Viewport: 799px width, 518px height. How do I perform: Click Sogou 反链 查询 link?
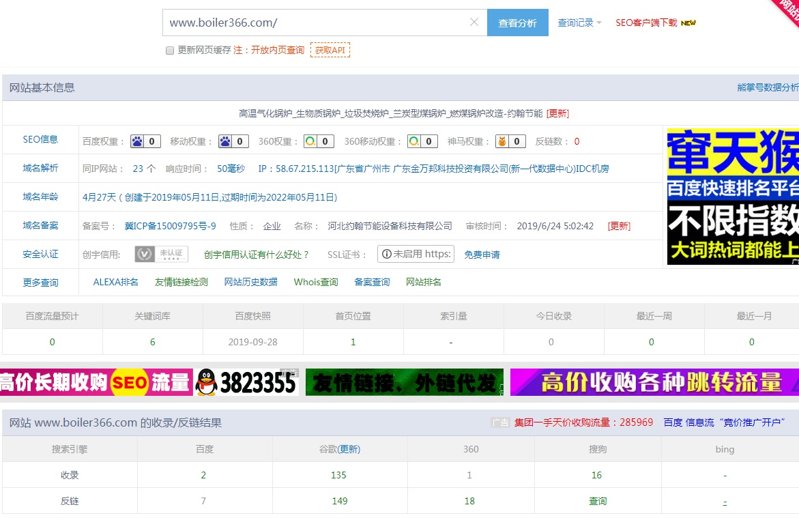[598, 501]
